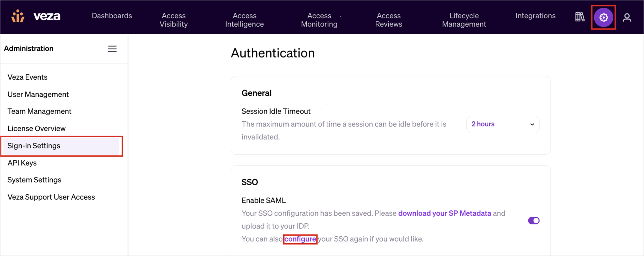The image size is (644, 256).
Task: Disable the Enable SAML toggle
Action: [x=533, y=221]
